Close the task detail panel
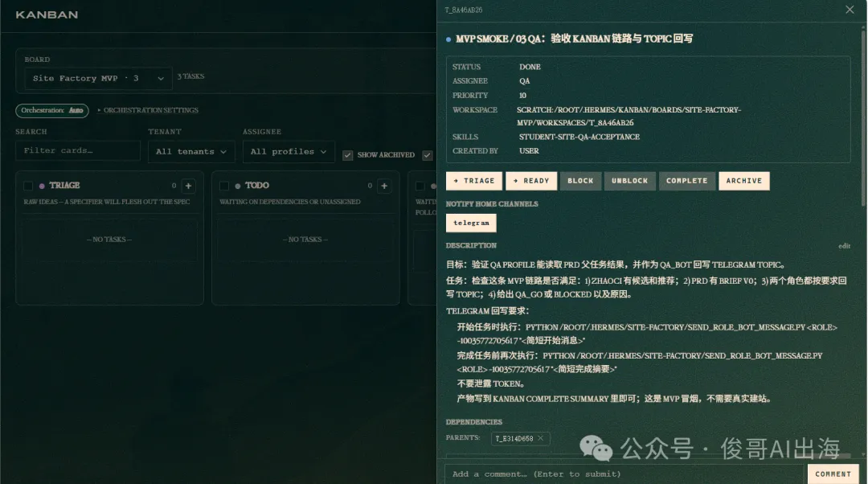 click(850, 10)
